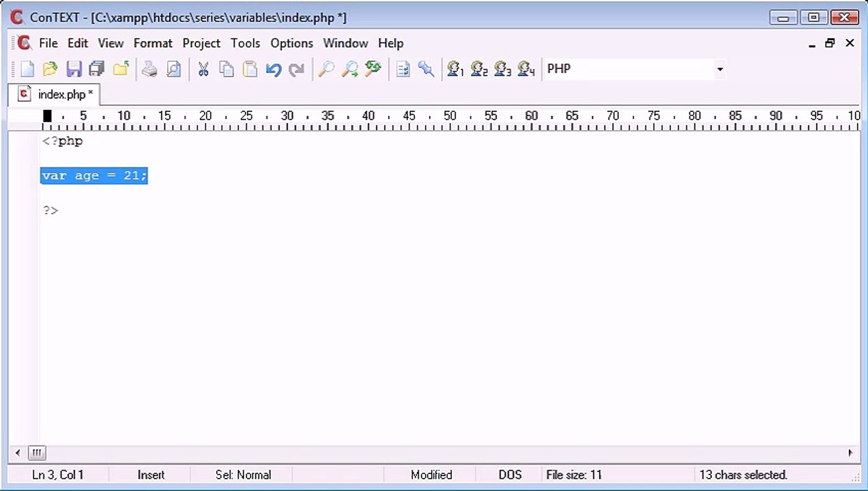Run user command key 1
Viewport: 868px width, 491px height.
click(x=455, y=69)
